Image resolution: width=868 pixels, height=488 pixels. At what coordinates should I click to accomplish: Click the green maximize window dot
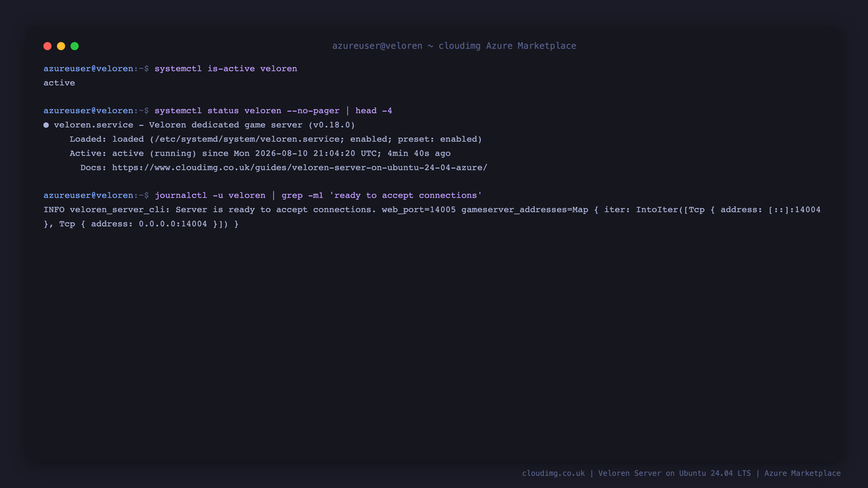pos(75,46)
